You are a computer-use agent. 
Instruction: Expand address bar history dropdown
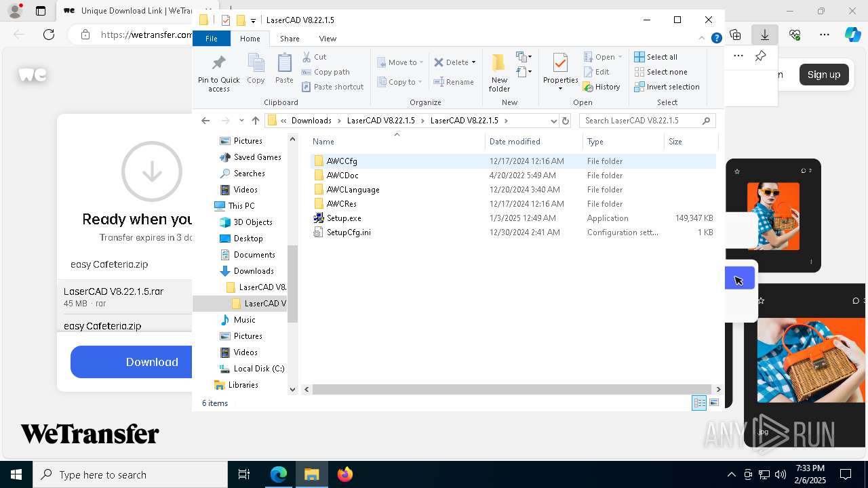[x=553, y=121]
